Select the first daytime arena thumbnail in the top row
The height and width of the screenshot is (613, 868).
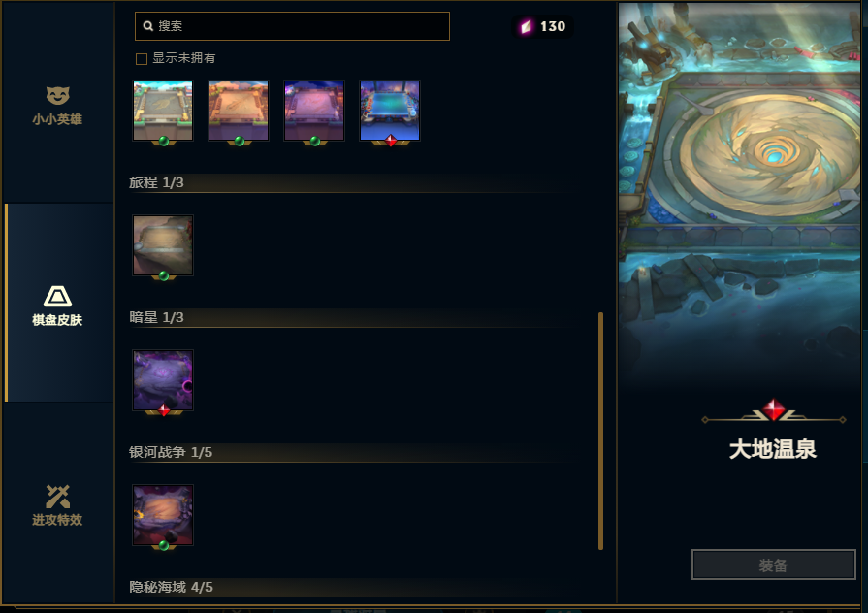click(x=163, y=111)
